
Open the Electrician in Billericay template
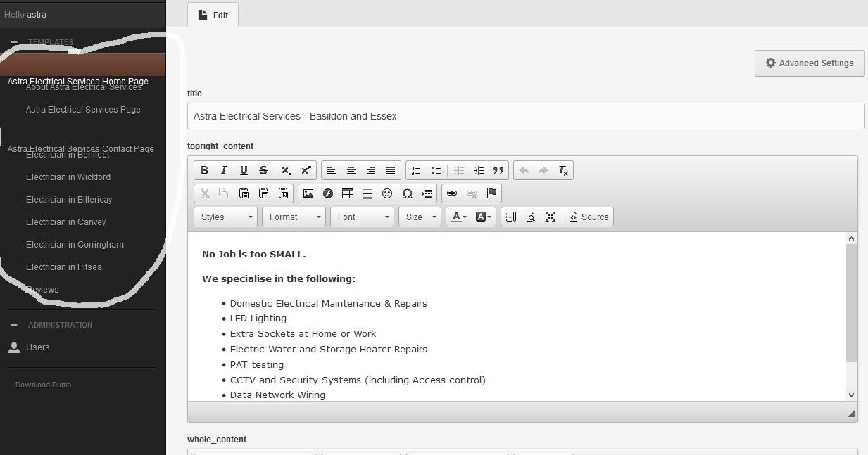[x=69, y=200]
